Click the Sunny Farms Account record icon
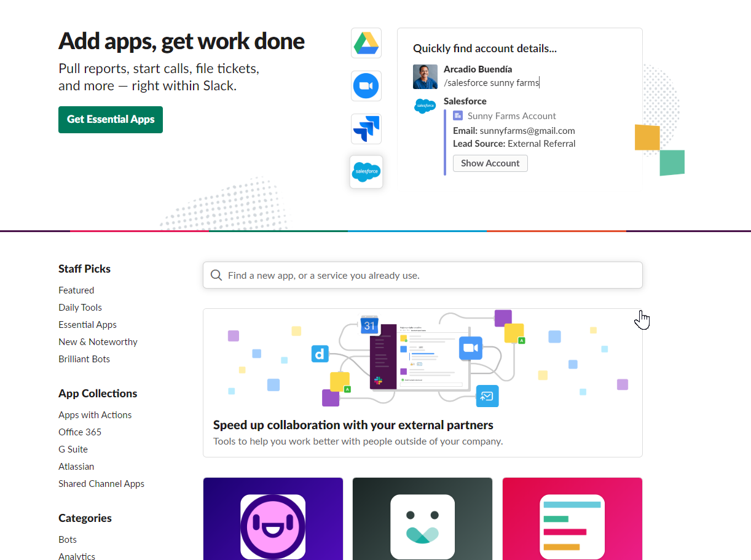The image size is (751, 560). 458,115
